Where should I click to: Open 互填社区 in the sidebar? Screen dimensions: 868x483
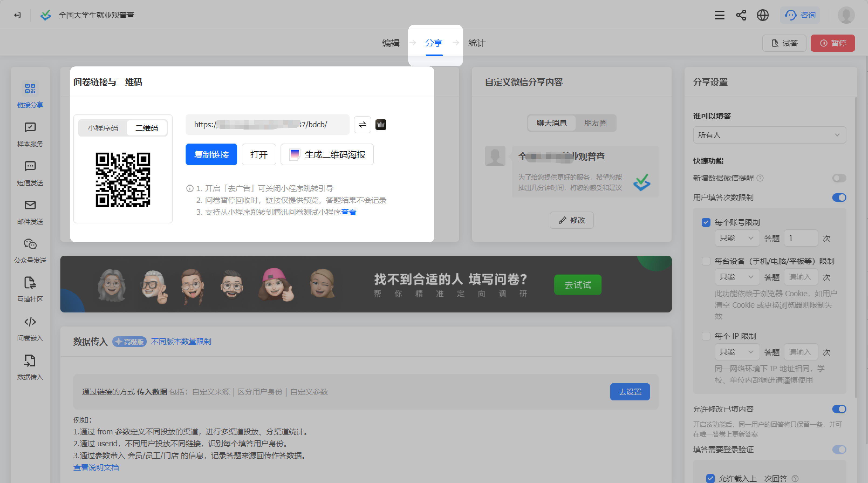(30, 290)
